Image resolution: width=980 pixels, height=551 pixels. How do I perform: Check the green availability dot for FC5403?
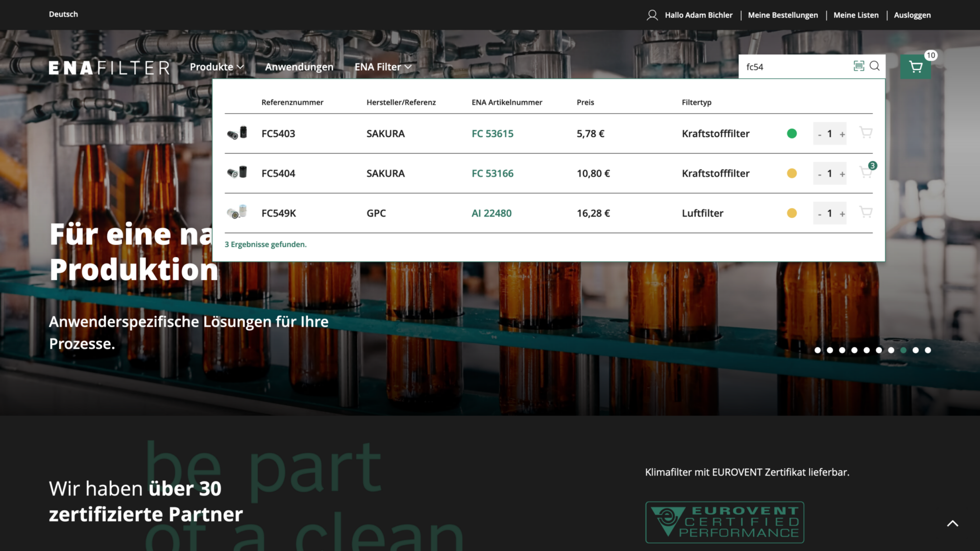[792, 133]
